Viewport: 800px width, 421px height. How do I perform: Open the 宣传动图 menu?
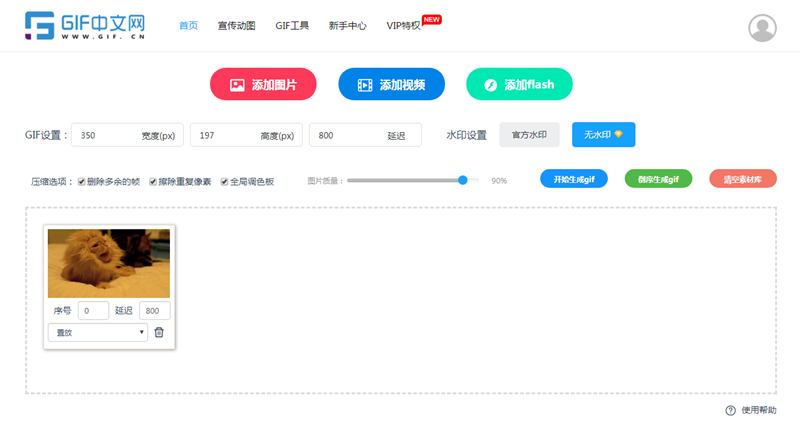(x=236, y=26)
